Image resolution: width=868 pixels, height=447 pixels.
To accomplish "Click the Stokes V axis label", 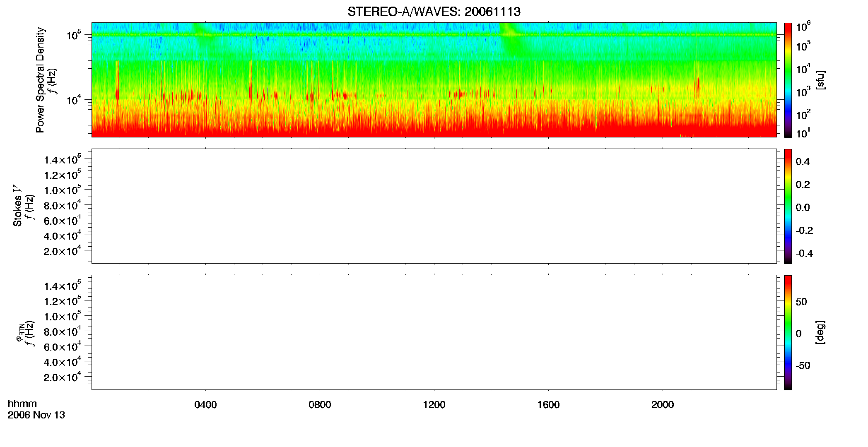I will coord(17,206).
